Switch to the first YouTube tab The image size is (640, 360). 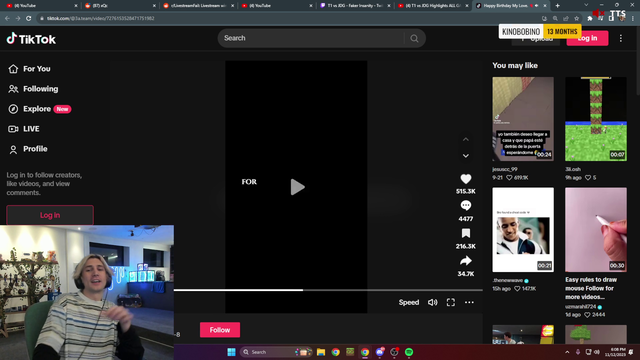coord(41,6)
